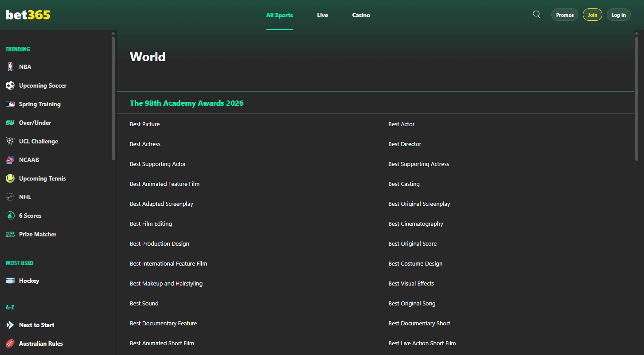Click the UCL Challenge trophy icon
Viewport: 644px width, 355px height.
tap(10, 141)
